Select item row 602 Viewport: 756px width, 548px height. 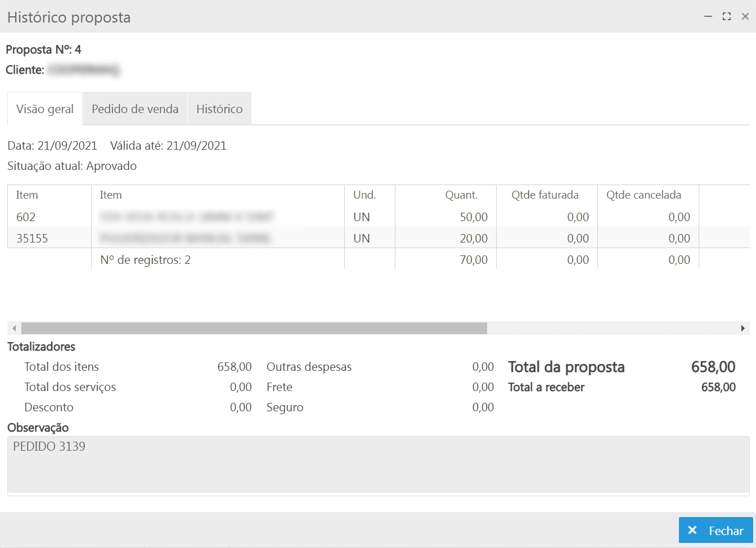(x=26, y=217)
